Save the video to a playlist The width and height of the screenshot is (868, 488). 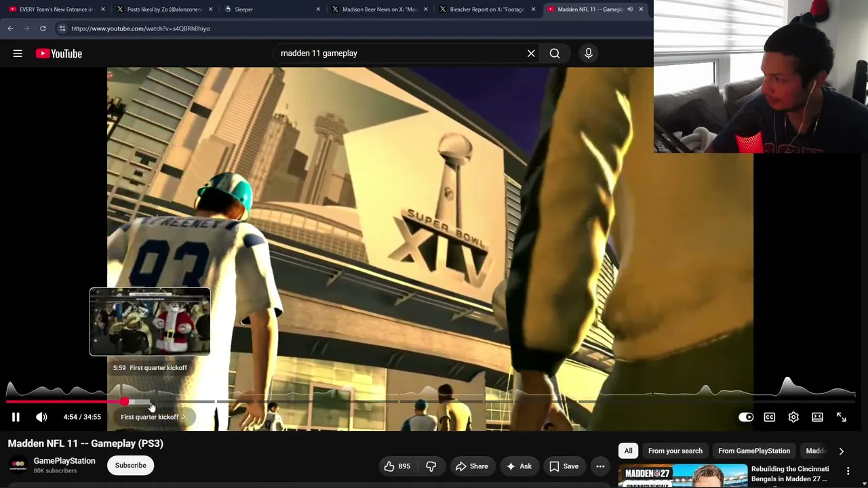564,466
